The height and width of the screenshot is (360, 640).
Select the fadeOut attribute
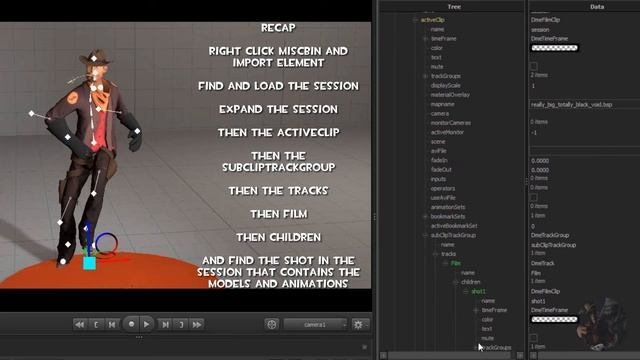coord(441,169)
